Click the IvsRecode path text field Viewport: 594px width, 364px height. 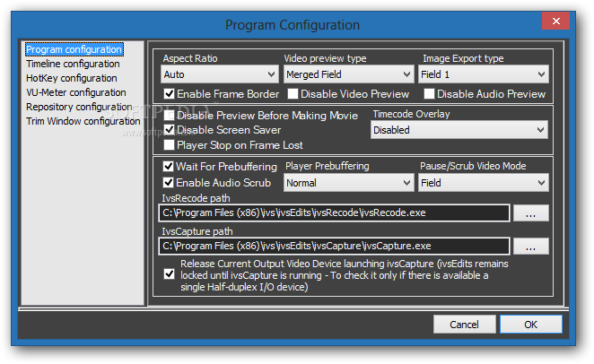(334, 212)
